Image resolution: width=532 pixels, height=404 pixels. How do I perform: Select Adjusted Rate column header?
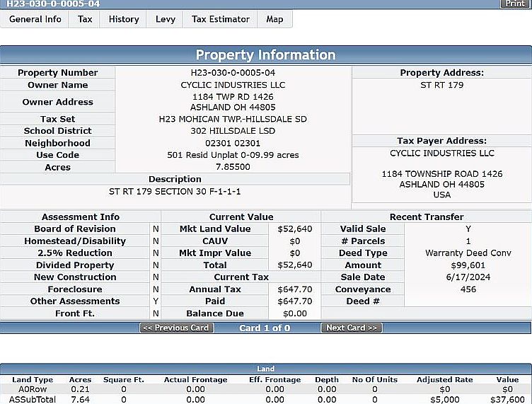tap(444, 379)
